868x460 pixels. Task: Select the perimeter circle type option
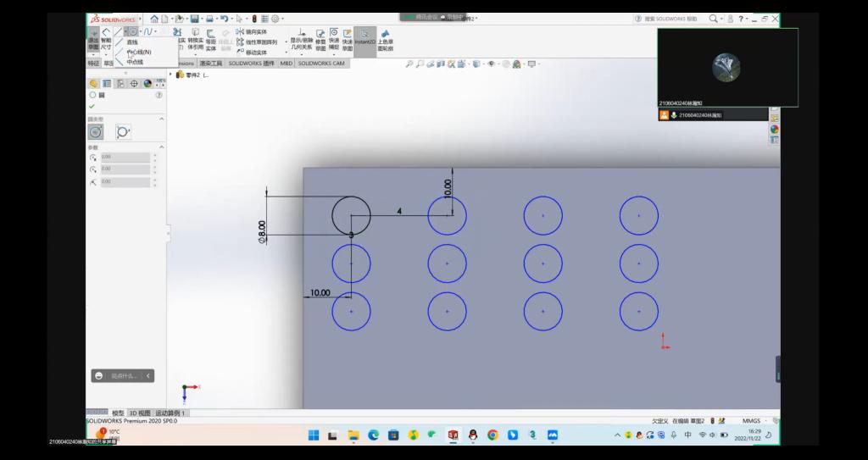(123, 131)
